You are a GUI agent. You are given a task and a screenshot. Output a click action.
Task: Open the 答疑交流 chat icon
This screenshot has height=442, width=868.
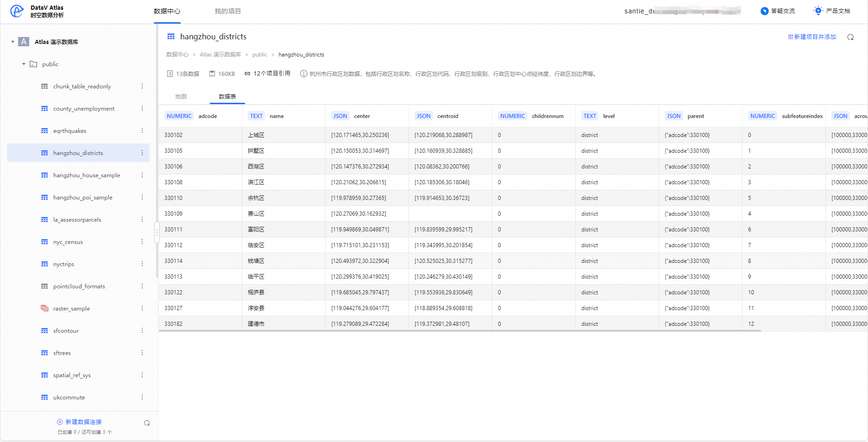(765, 11)
